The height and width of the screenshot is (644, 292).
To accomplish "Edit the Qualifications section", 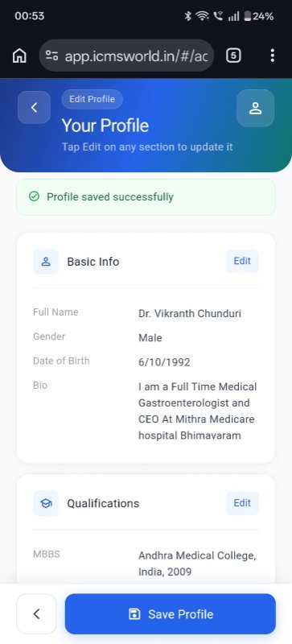I will point(242,503).
